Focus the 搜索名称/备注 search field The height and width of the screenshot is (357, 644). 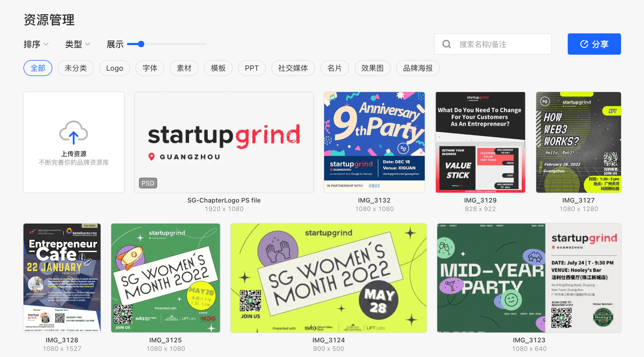[x=493, y=44]
